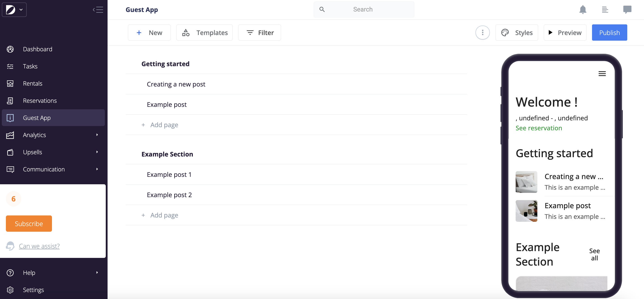Click the Dashboard palette icon in sidebar
644x299 pixels.
pyautogui.click(x=10, y=49)
